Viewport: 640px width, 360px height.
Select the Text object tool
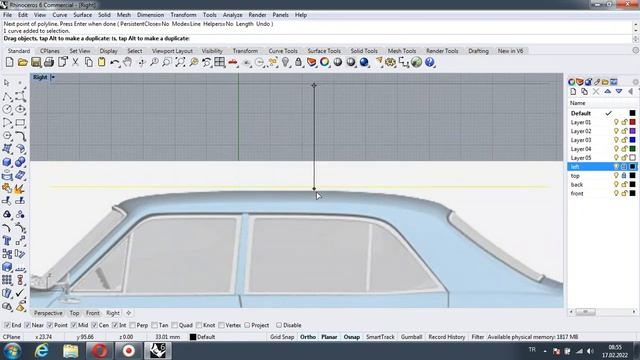pos(7,240)
